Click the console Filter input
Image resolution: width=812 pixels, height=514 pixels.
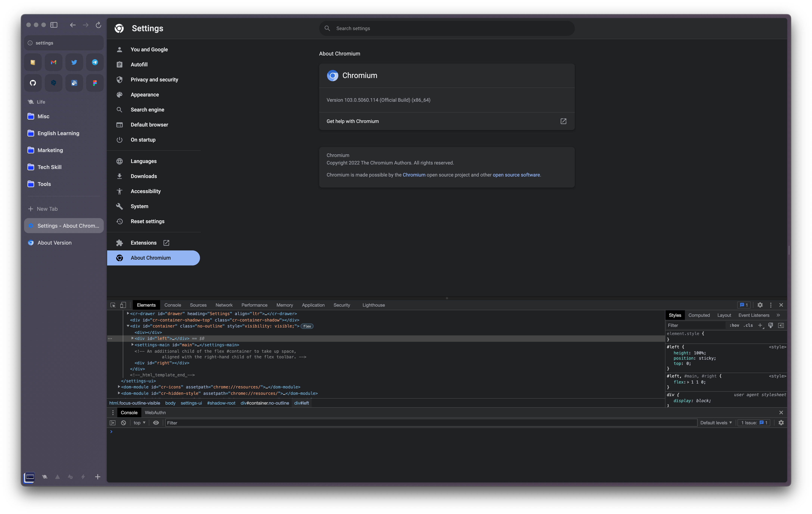431,423
